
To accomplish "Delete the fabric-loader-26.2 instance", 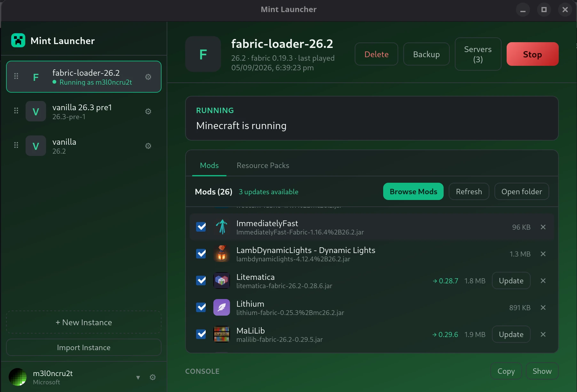I will (x=376, y=54).
